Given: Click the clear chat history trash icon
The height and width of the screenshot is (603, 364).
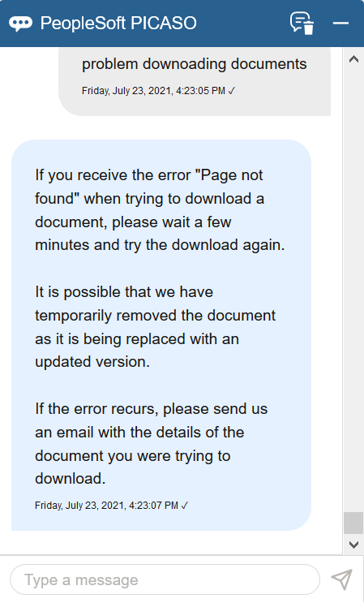Looking at the screenshot, I should coord(302,24).
